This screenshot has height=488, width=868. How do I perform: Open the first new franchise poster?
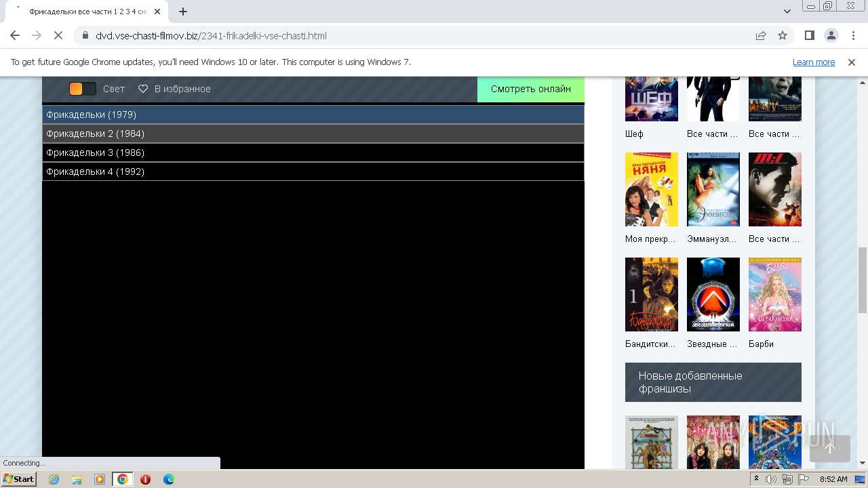pyautogui.click(x=652, y=442)
